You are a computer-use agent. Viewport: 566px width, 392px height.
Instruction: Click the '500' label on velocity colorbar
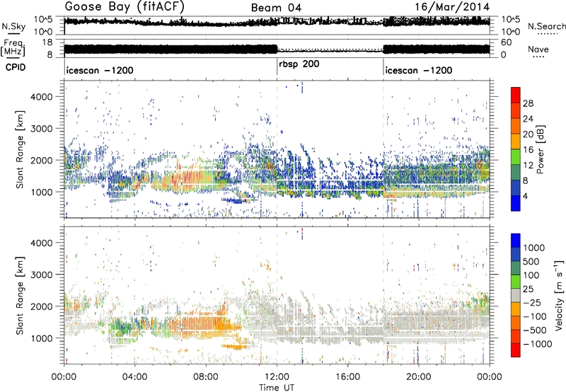pyautogui.click(x=531, y=262)
